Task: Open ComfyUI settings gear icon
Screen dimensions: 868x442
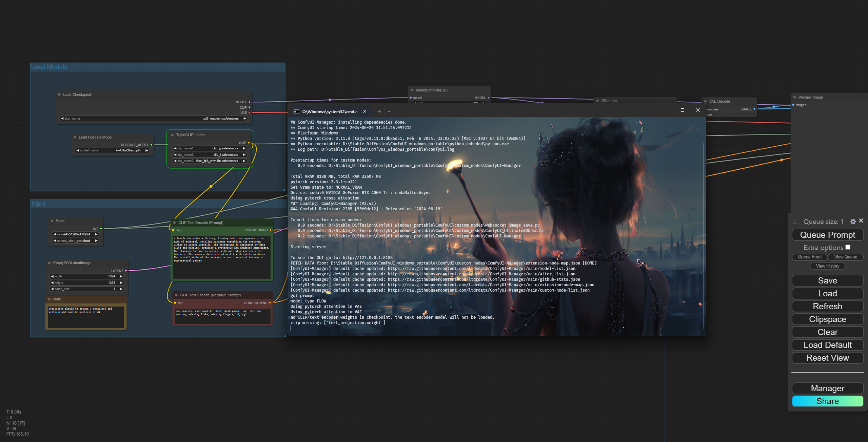Action: click(x=853, y=222)
